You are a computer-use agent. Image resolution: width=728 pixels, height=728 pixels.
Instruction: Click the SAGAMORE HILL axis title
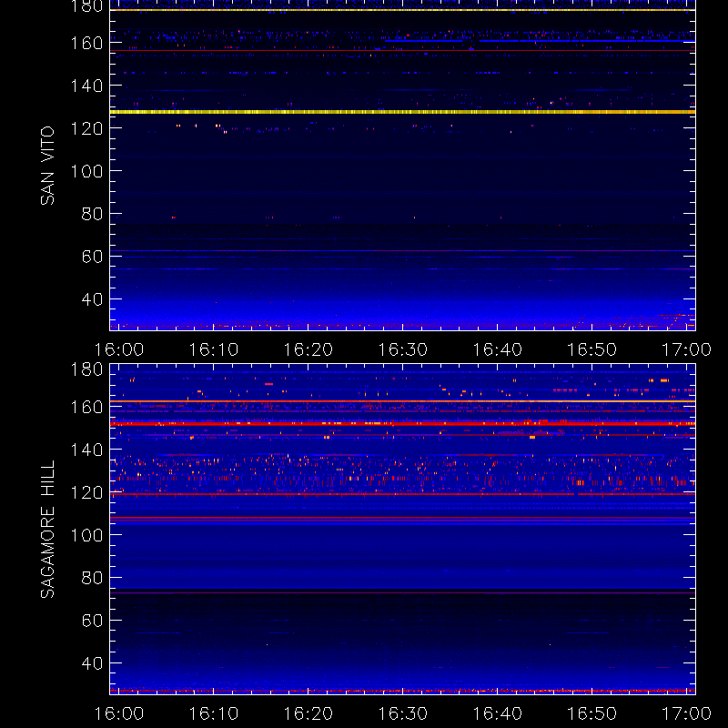click(x=47, y=530)
